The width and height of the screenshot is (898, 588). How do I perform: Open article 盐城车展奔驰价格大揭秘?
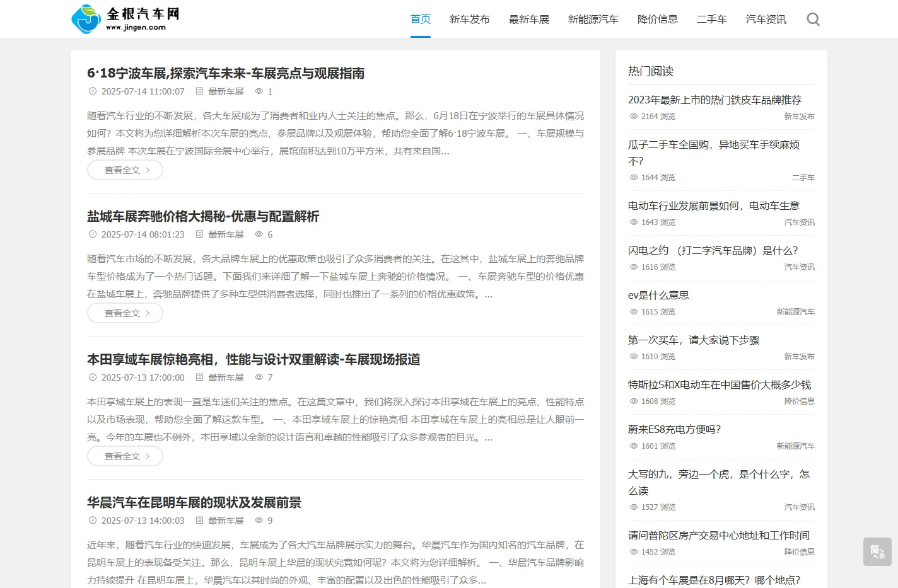(x=203, y=216)
